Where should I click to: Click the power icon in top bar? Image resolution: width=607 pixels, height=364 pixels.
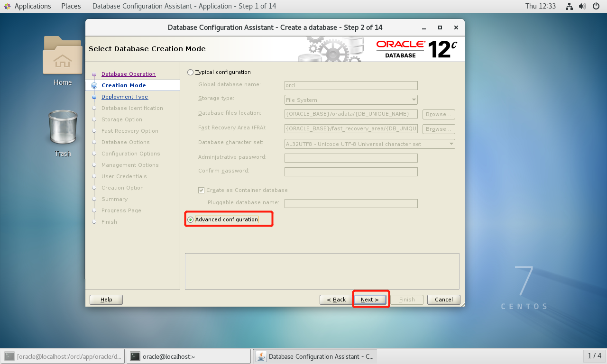tap(596, 6)
